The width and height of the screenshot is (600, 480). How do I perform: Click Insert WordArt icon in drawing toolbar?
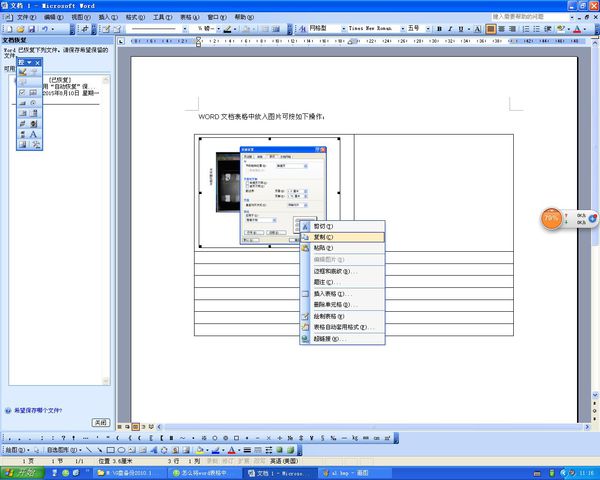pyautogui.click(x=153, y=450)
